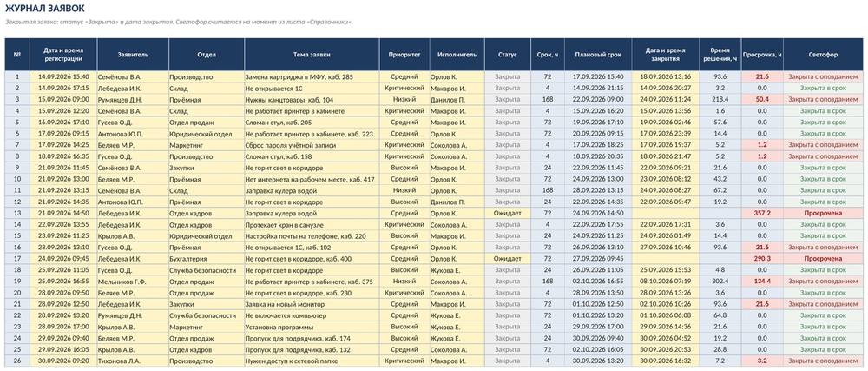The width and height of the screenshot is (868, 371).
Task: Click cell 'Пропуск для подрядчика, каб. 132'
Action: (x=312, y=349)
